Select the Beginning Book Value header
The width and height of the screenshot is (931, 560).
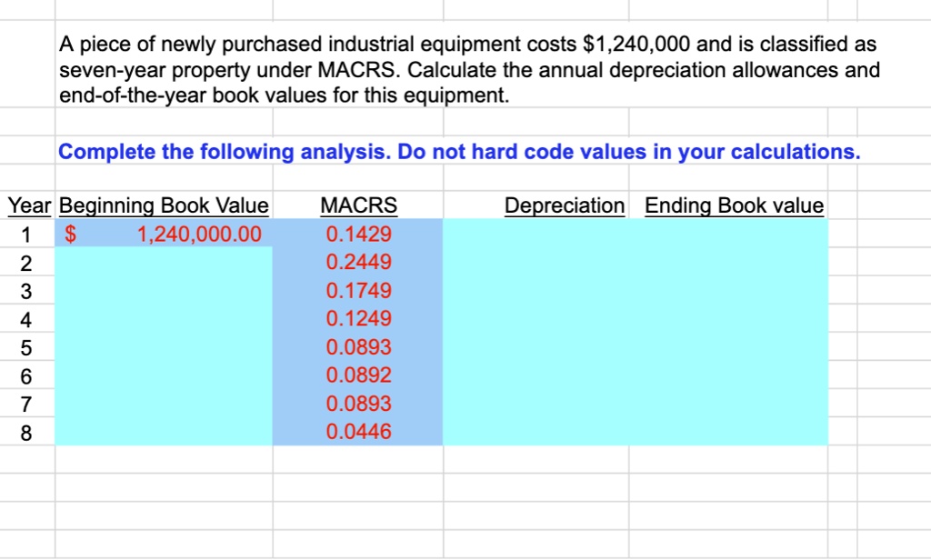[164, 205]
